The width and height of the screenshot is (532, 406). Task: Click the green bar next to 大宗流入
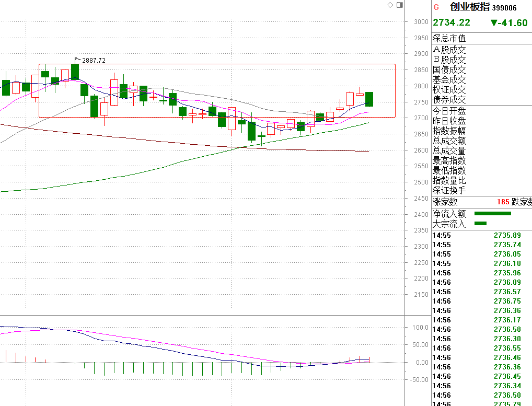point(480,223)
